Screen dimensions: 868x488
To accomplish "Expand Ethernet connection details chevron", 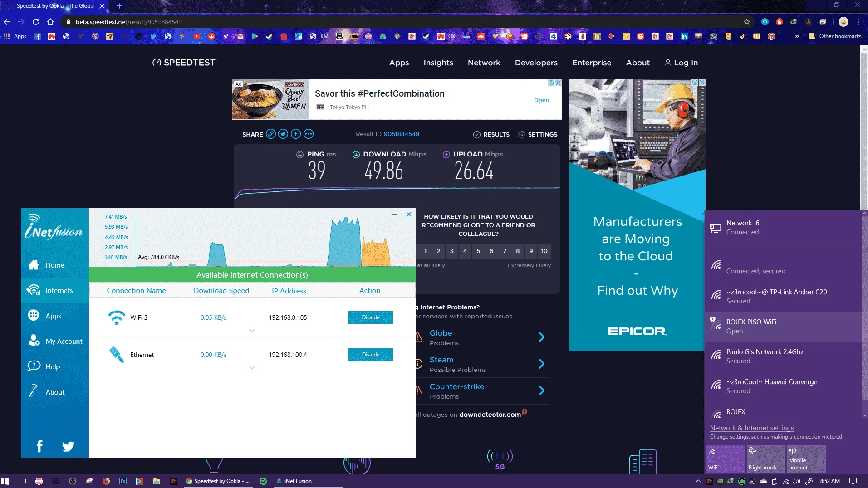I will click(x=252, y=368).
